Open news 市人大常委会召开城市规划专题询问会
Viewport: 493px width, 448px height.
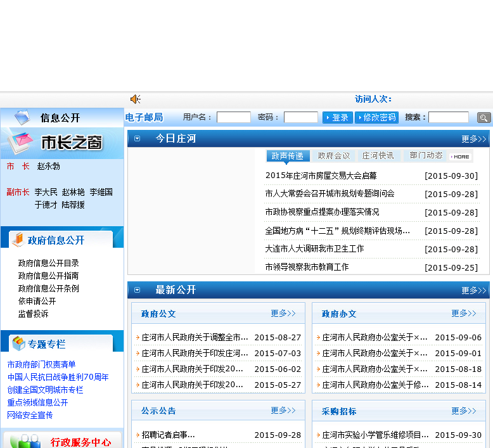click(330, 193)
